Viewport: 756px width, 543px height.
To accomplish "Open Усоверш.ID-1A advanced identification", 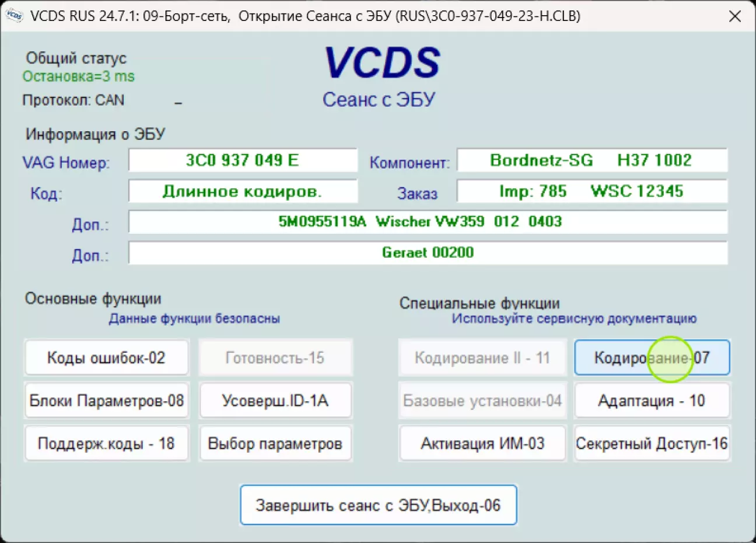I will point(275,401).
